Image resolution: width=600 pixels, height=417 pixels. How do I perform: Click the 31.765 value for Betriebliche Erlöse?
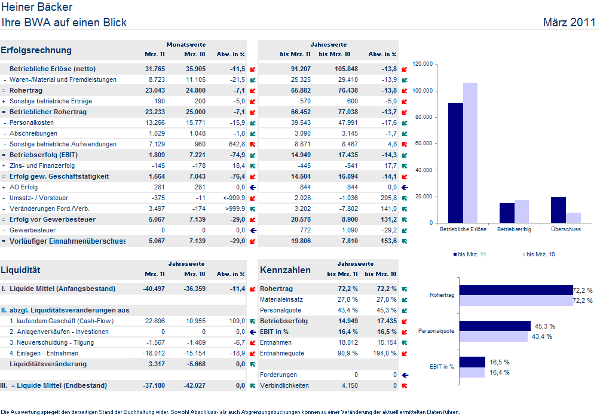[155, 69]
